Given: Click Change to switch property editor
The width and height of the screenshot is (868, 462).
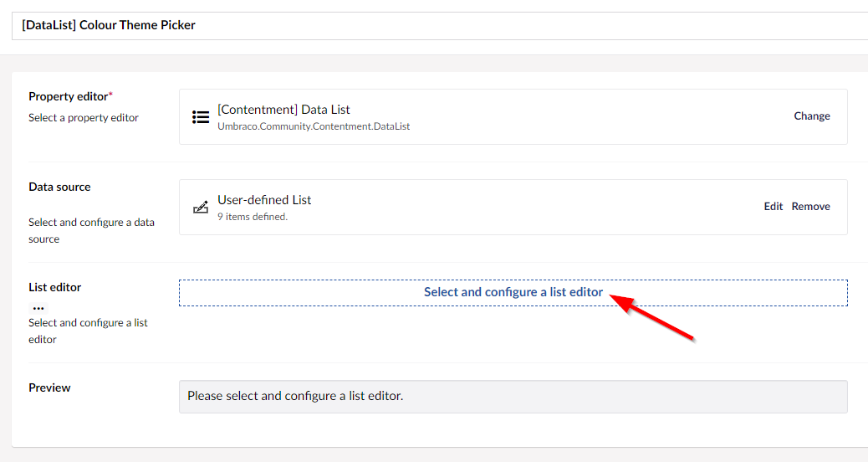Looking at the screenshot, I should 811,116.
